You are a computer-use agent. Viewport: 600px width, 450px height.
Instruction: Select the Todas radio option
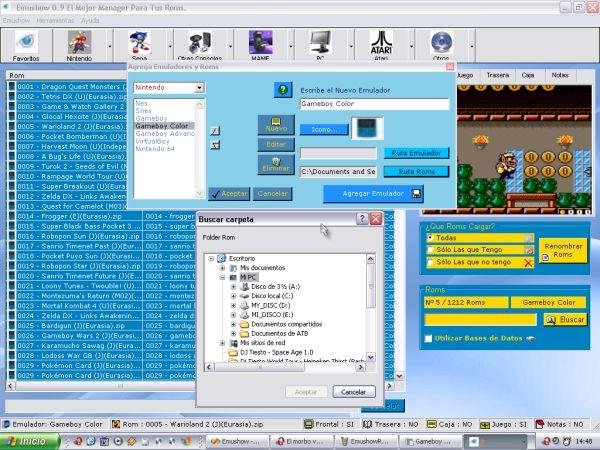click(x=430, y=238)
